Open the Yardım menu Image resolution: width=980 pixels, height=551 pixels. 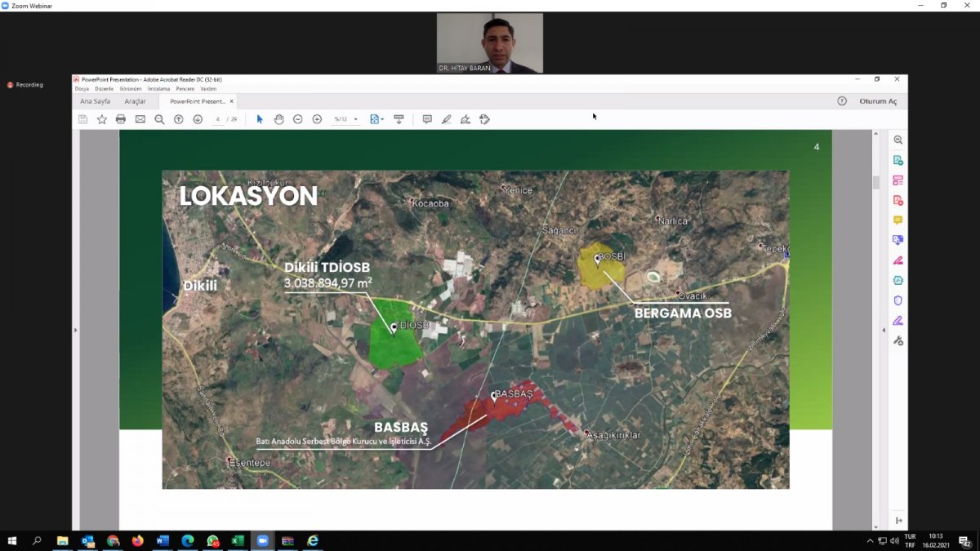pyautogui.click(x=208, y=88)
